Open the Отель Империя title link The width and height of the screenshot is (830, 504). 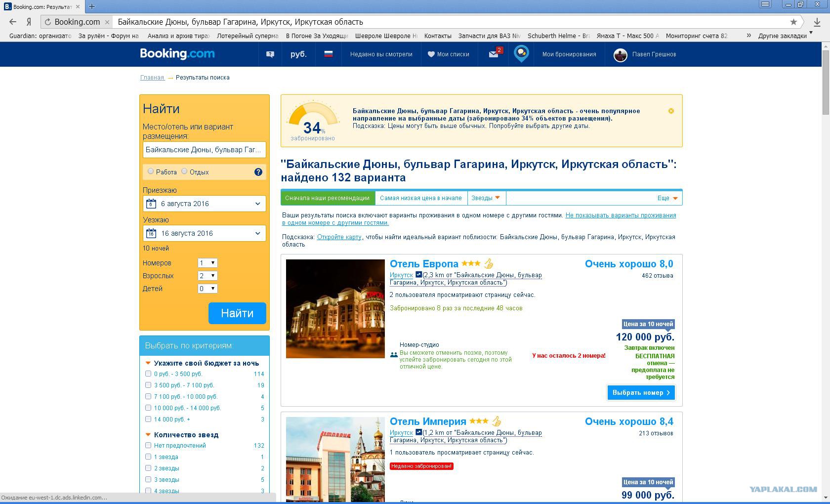(428, 421)
